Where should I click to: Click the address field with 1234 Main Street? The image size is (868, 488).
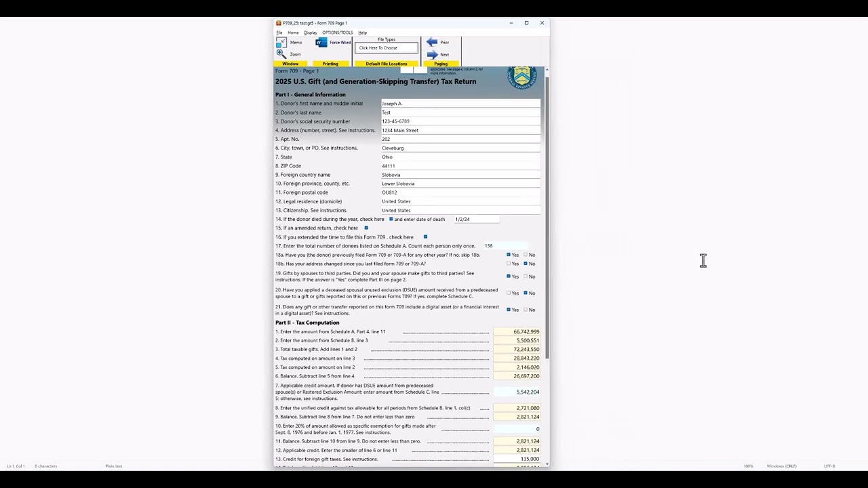[x=460, y=130]
